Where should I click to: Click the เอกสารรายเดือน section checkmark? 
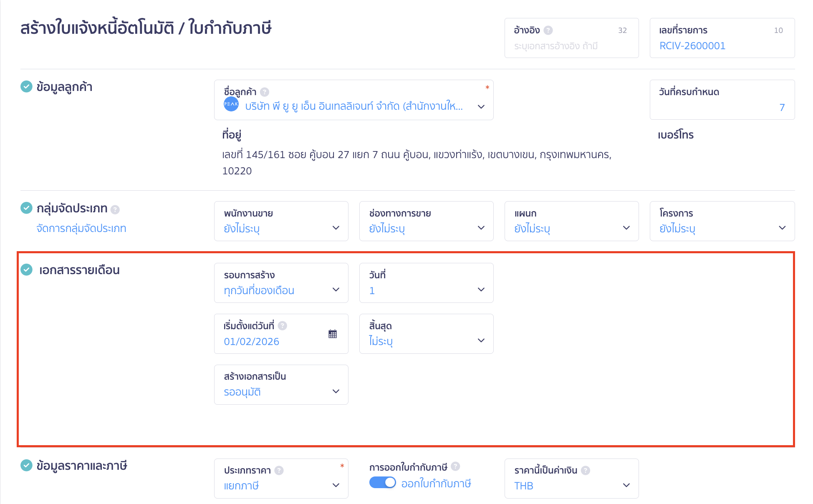click(x=27, y=270)
